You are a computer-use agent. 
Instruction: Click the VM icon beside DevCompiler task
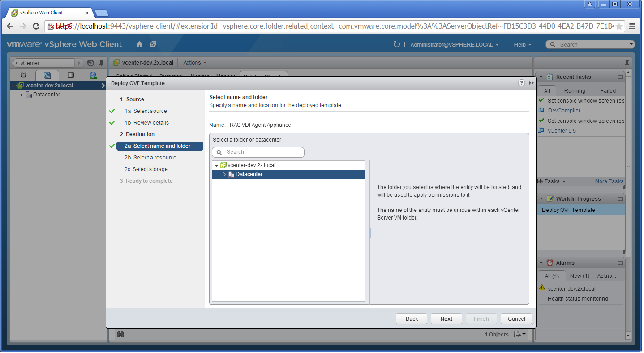click(x=541, y=110)
